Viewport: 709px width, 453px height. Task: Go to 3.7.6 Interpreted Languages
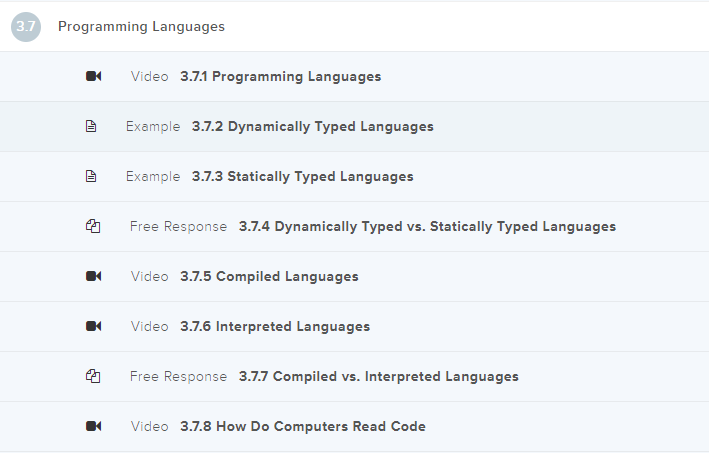(x=275, y=327)
